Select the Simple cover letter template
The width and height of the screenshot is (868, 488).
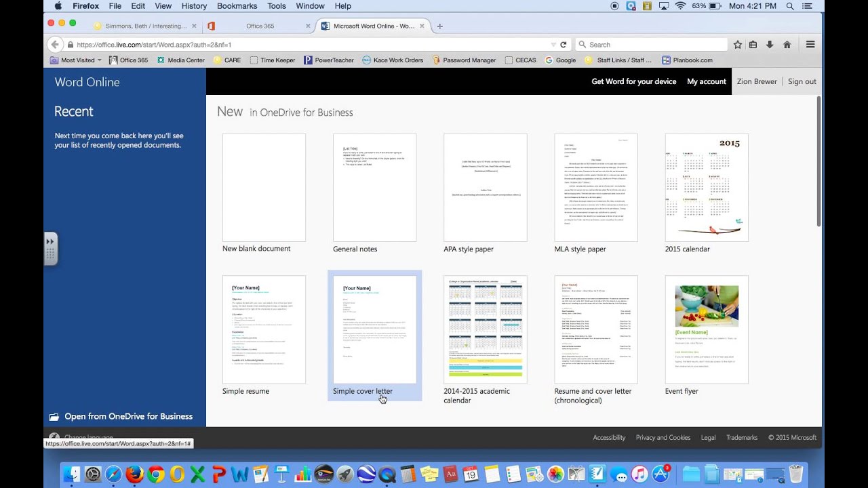pos(374,335)
